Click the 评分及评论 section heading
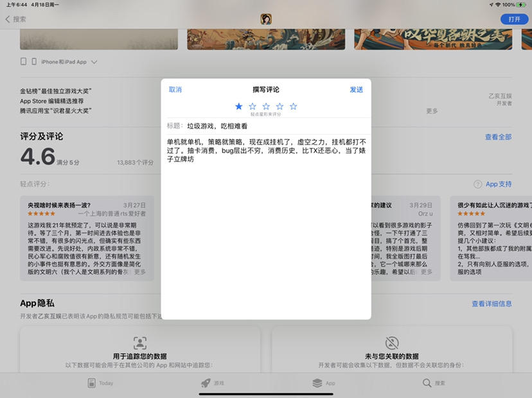Screen dimensions: 532x398 41,137
